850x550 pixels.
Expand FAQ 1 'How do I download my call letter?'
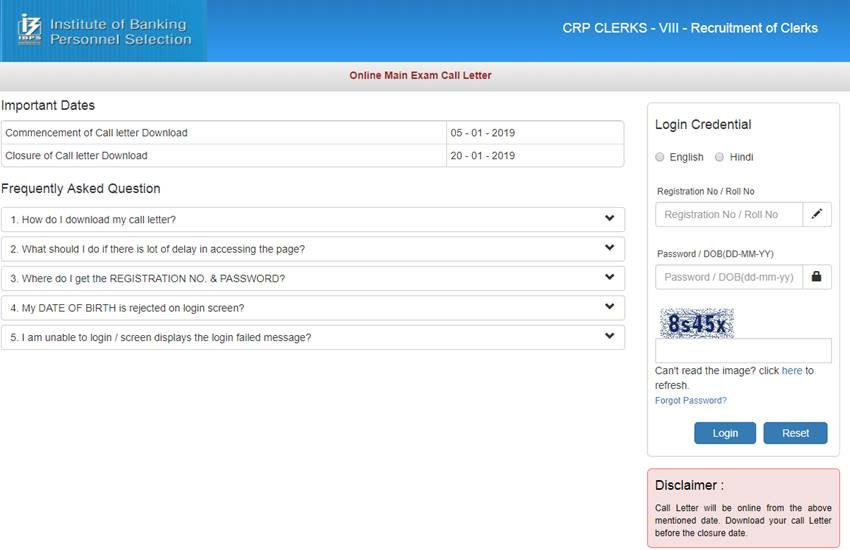point(313,219)
